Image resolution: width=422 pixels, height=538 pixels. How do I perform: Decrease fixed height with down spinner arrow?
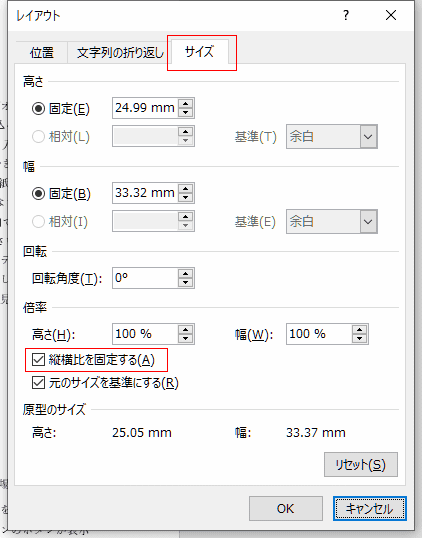(186, 113)
